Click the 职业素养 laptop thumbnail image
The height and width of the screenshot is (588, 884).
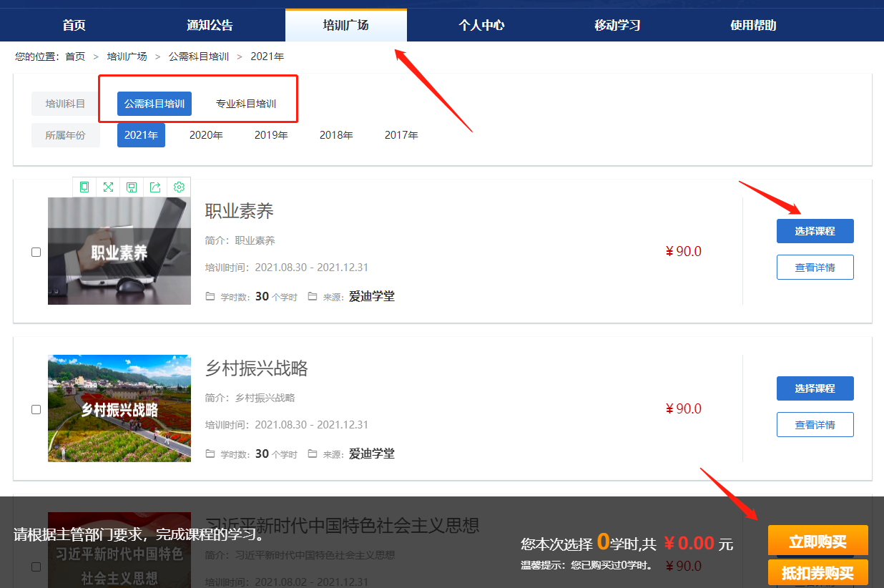(x=119, y=251)
